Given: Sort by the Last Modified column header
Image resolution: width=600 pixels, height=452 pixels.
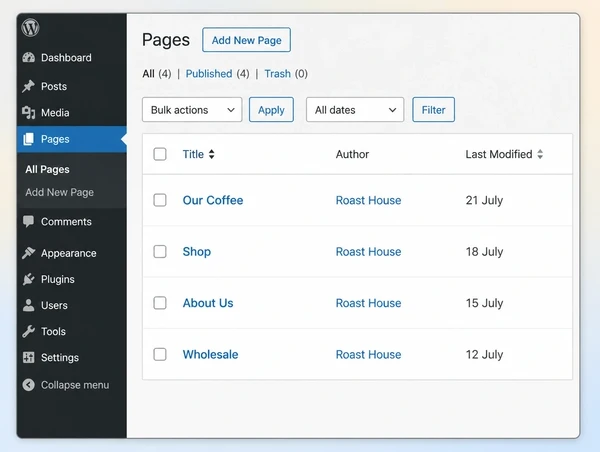Looking at the screenshot, I should pyautogui.click(x=499, y=154).
